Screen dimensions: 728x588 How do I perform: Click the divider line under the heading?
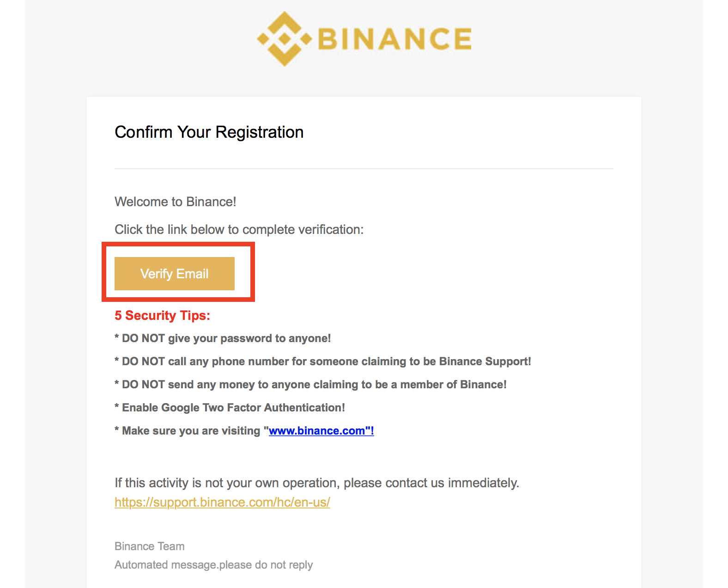point(364,169)
